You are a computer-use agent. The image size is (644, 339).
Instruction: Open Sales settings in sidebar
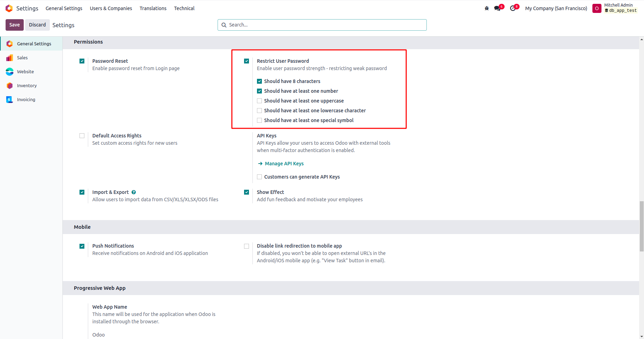click(22, 58)
